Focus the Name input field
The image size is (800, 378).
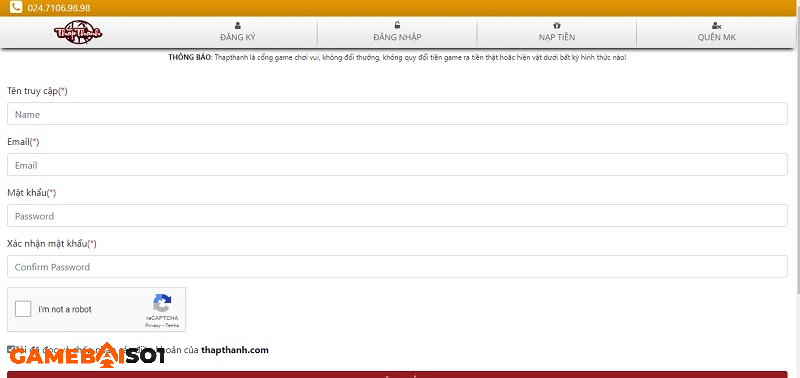[x=397, y=114]
